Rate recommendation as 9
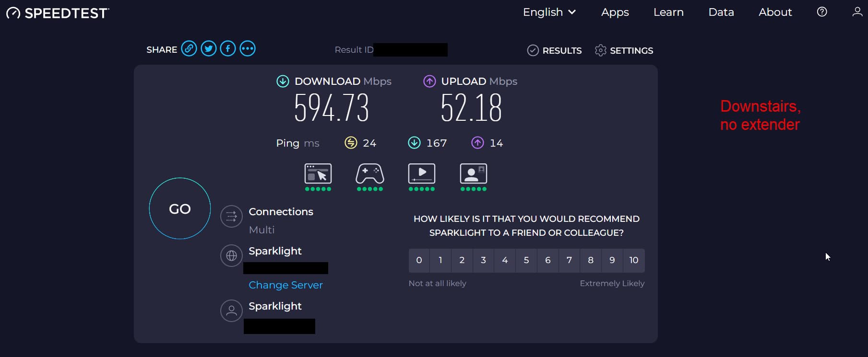 (x=612, y=260)
